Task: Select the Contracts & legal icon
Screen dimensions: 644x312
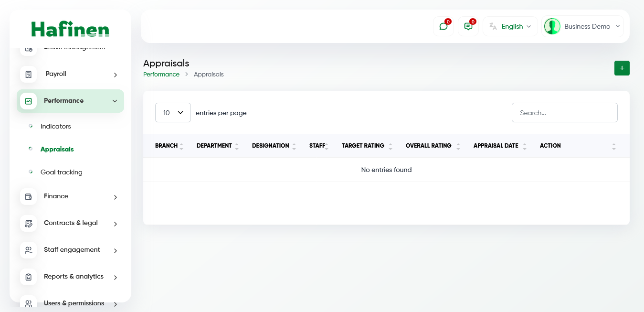Action: [29, 223]
